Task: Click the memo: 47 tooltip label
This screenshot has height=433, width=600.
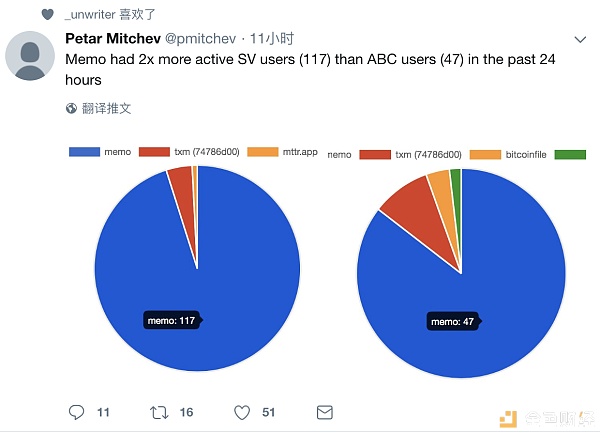Action: tap(452, 322)
